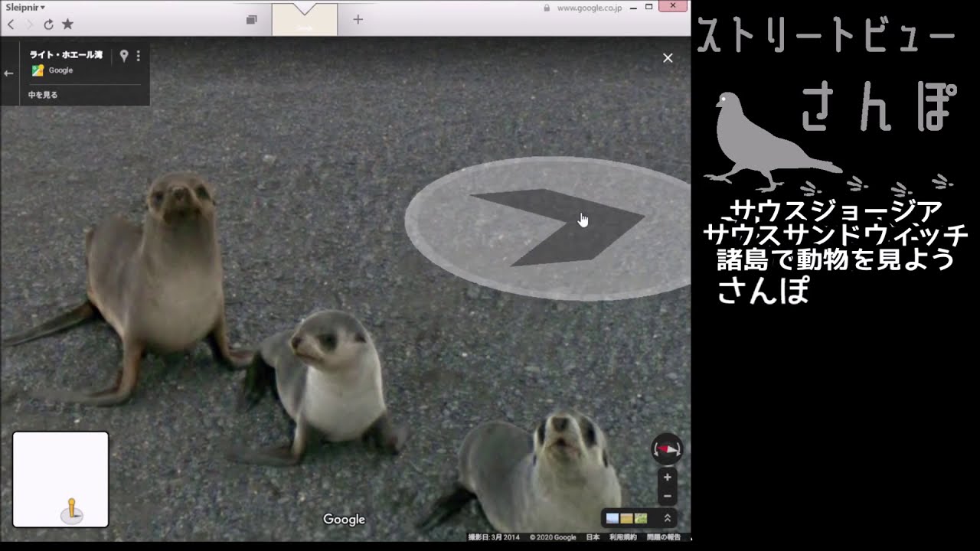The width and height of the screenshot is (980, 551).
Task: Click the 問題の報告 report problem link
Action: 664,537
